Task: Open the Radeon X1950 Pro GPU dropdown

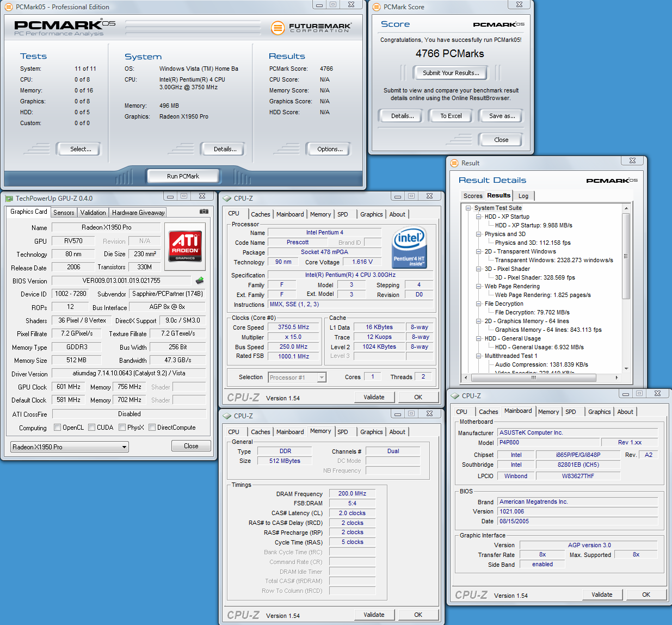Action: pyautogui.click(x=70, y=447)
